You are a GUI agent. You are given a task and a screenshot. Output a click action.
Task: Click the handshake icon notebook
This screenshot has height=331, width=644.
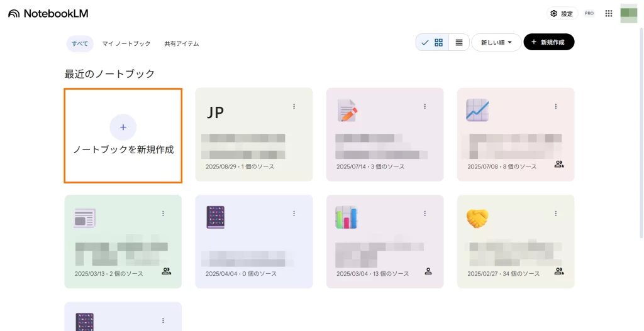point(516,242)
